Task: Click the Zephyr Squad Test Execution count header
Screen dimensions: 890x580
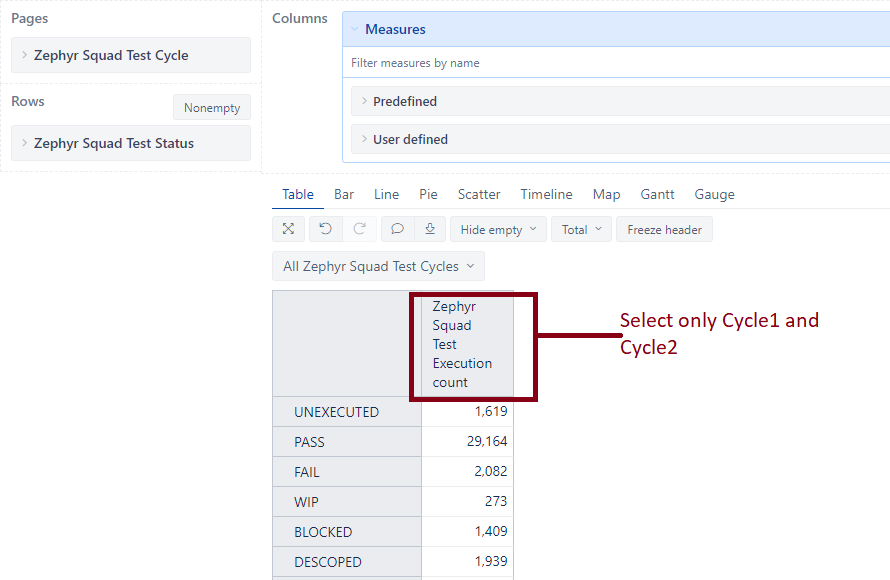Action: click(x=467, y=344)
